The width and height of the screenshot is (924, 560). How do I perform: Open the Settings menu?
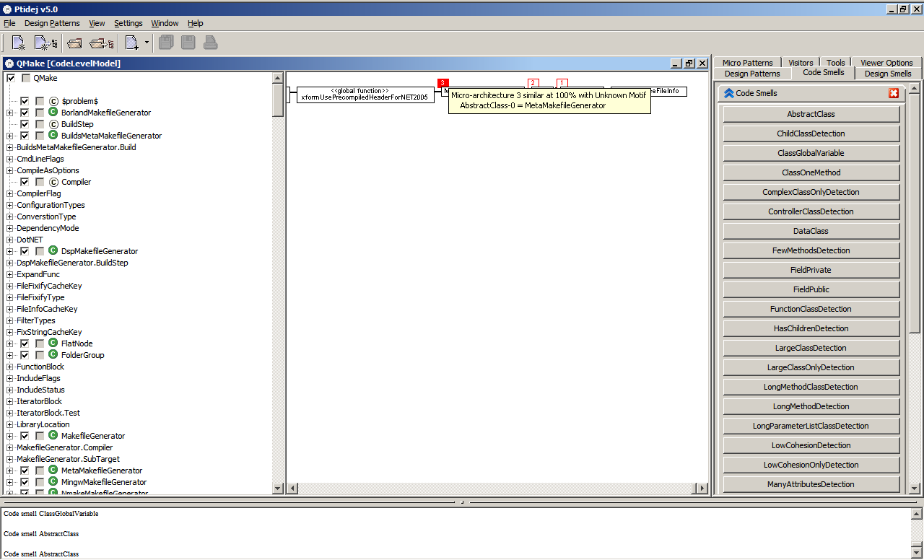[x=128, y=23]
